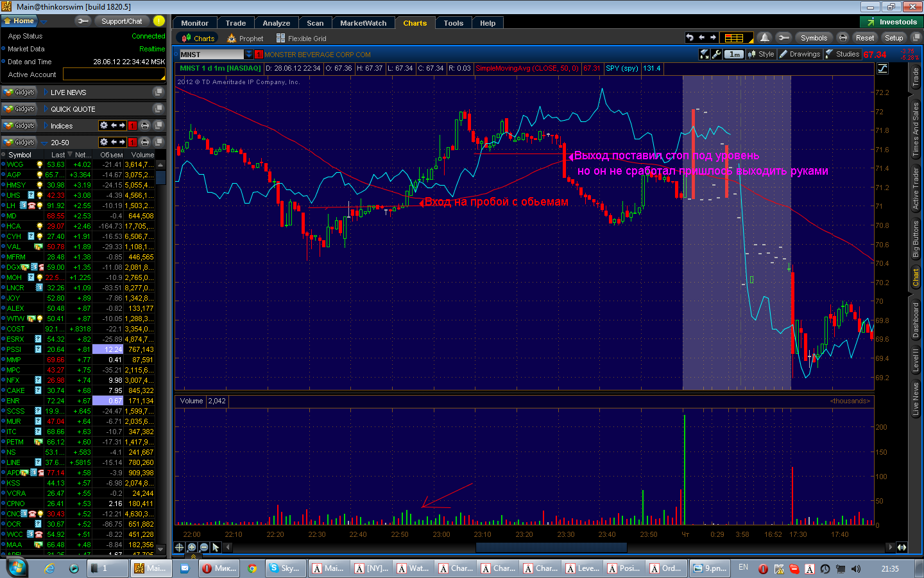Open the Studies menu
The width and height of the screenshot is (924, 578).
point(843,55)
